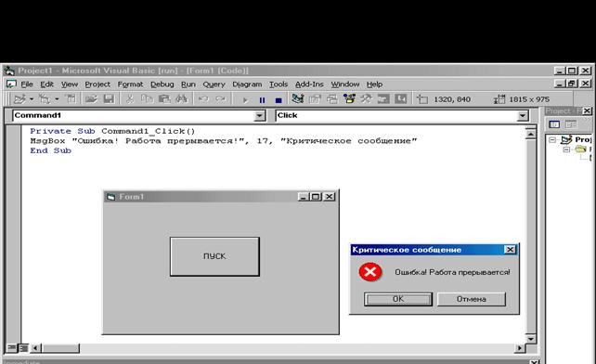The image size is (596, 364).
Task: Click the Add Standard EXE Project icon
Action: (x=19, y=99)
